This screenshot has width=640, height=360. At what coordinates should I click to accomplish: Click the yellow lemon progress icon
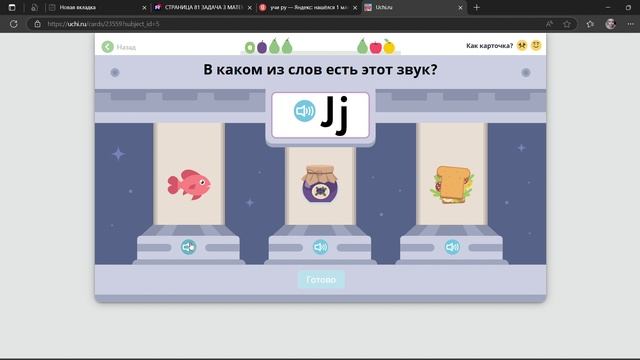pos(389,47)
